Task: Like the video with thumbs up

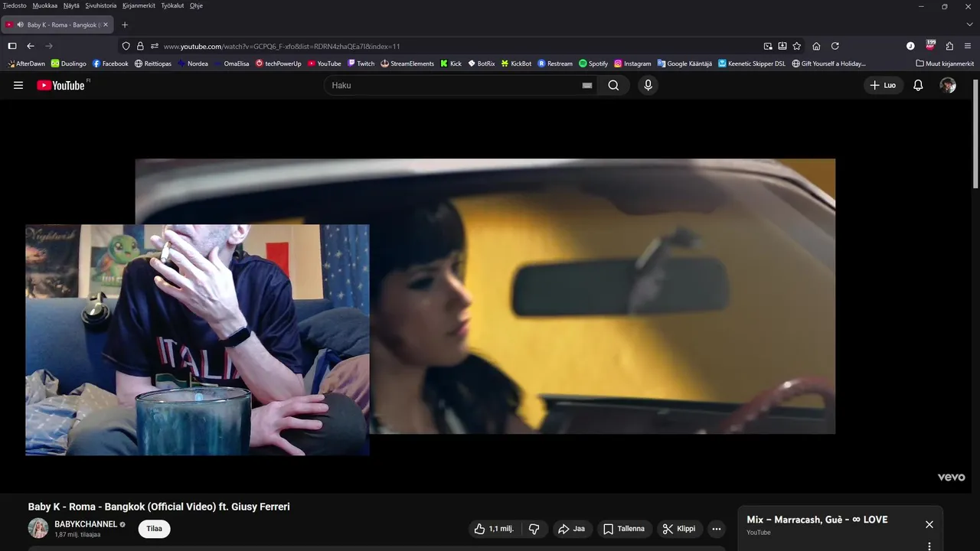Action: (495, 529)
